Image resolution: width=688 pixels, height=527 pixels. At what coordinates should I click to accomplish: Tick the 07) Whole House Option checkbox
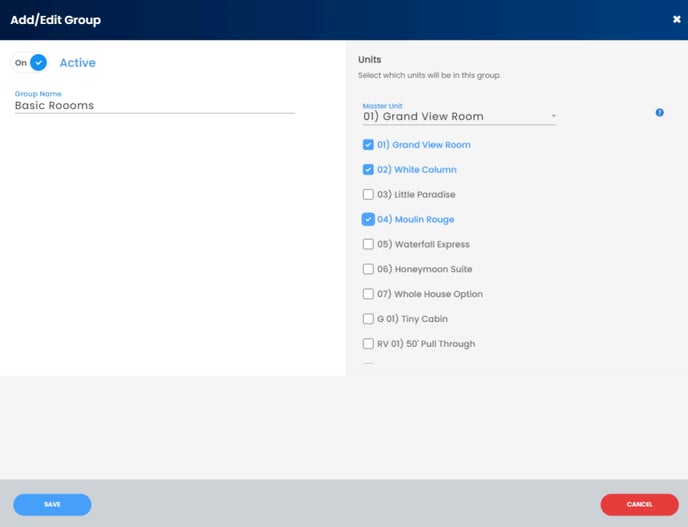click(x=368, y=295)
